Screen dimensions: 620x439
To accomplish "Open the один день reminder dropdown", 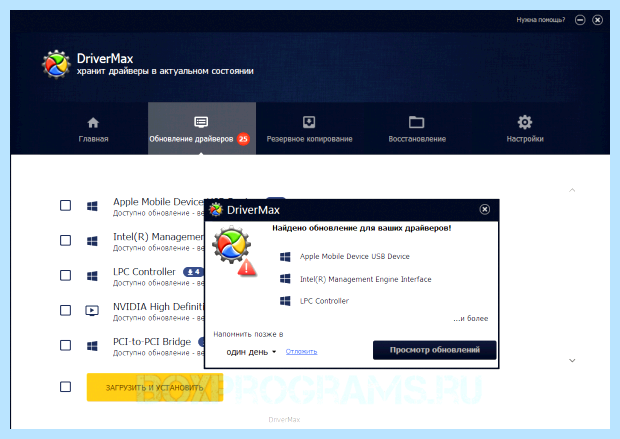I will pyautogui.click(x=251, y=352).
